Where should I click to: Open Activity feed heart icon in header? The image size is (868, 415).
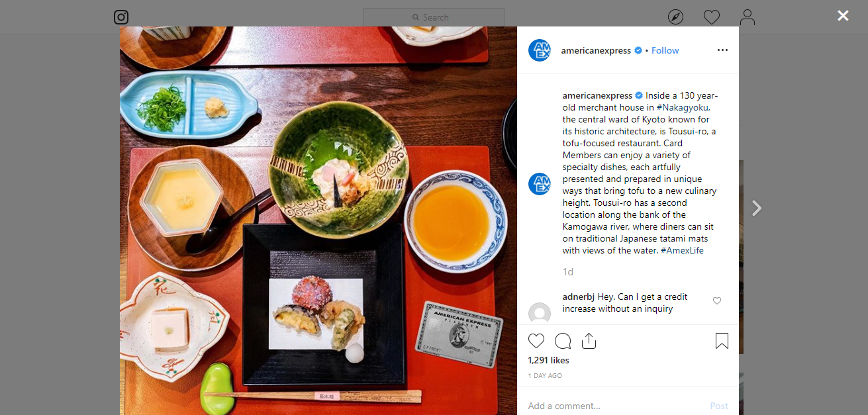pyautogui.click(x=712, y=17)
